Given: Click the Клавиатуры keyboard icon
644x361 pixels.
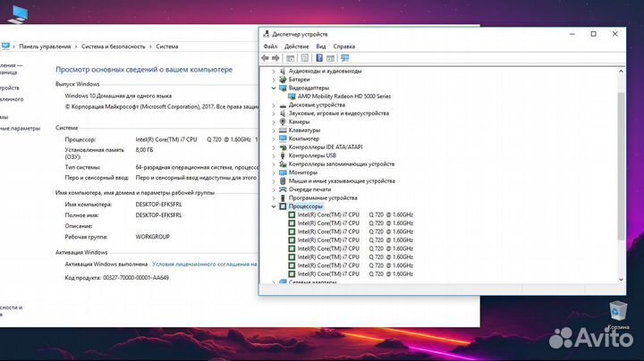Looking at the screenshot, I should coord(283,130).
